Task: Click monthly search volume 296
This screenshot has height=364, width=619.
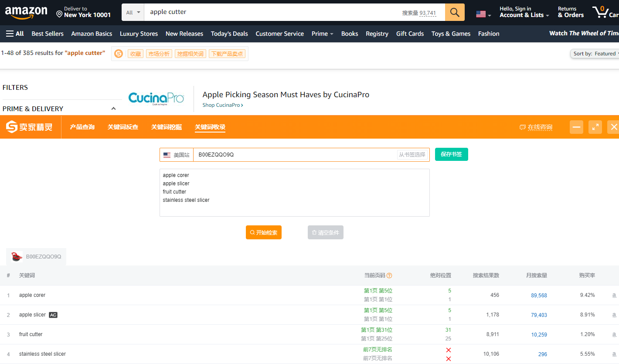Action: point(542,354)
